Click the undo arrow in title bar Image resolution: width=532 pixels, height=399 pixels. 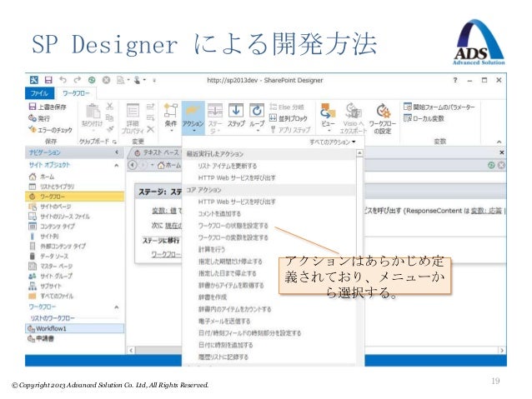click(x=63, y=80)
